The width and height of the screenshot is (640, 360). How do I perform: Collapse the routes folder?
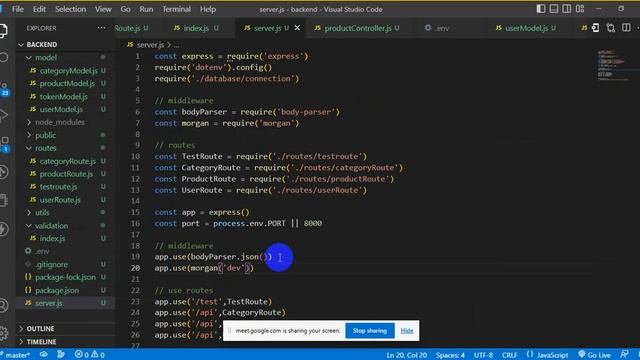[45, 148]
